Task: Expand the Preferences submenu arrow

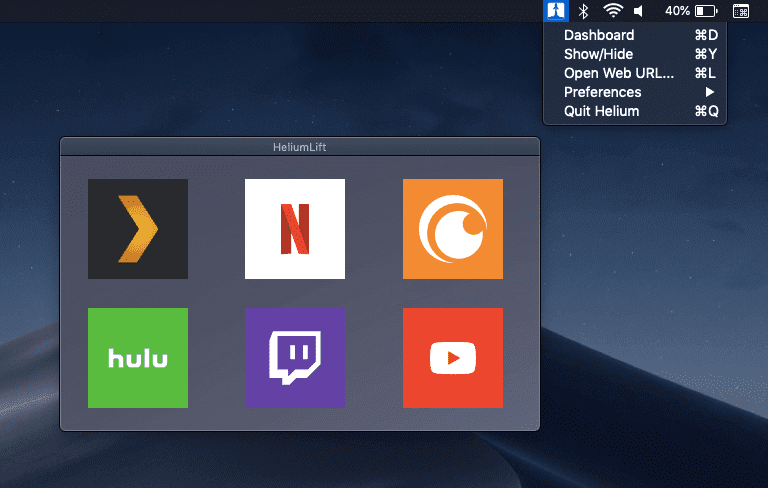Action: [710, 92]
